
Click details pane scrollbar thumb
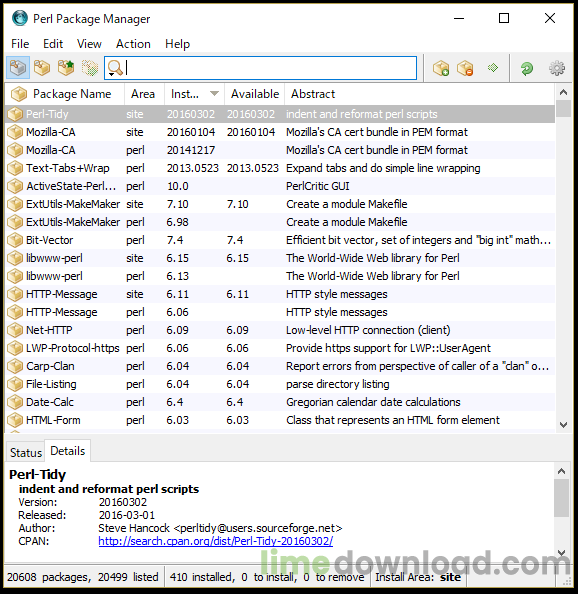[x=561, y=498]
